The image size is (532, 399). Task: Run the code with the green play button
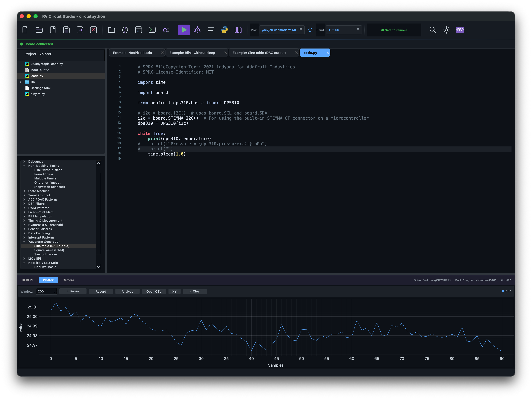coord(184,30)
